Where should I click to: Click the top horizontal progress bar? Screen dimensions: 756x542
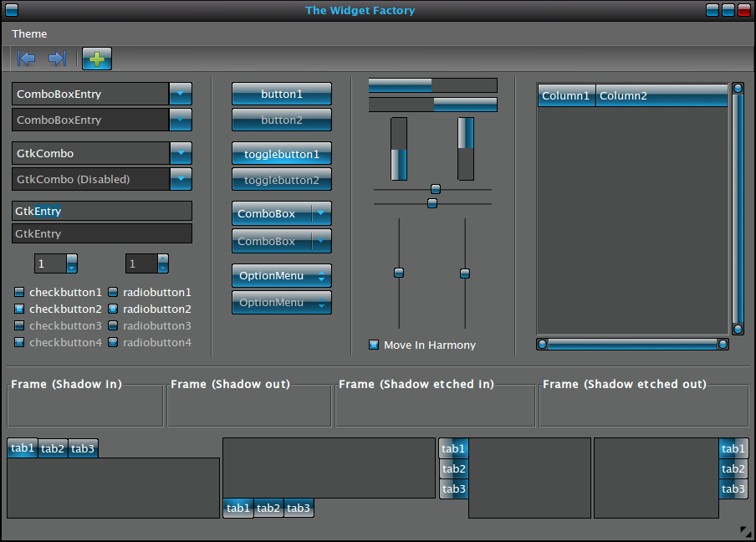click(x=433, y=85)
